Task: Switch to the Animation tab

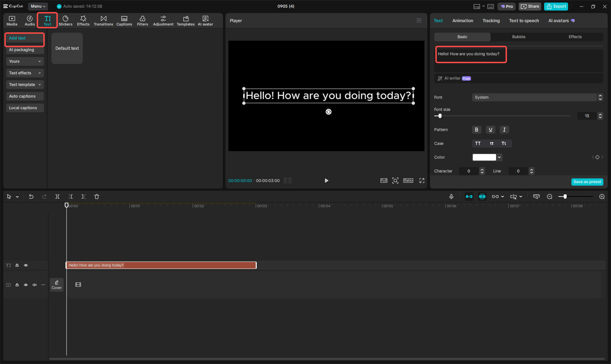Action: coord(462,21)
